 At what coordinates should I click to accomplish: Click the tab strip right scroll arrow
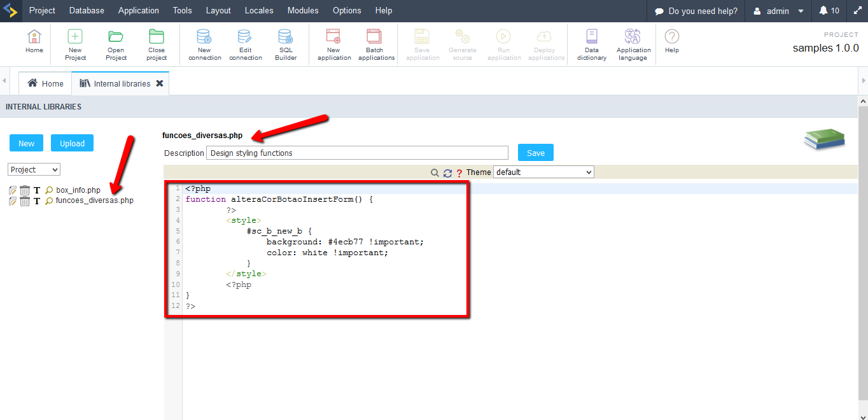coord(863,81)
